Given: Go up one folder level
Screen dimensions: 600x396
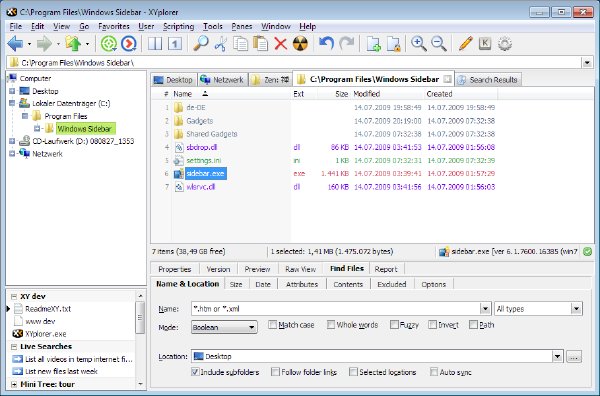Looking at the screenshot, I should pyautogui.click(x=73, y=44).
